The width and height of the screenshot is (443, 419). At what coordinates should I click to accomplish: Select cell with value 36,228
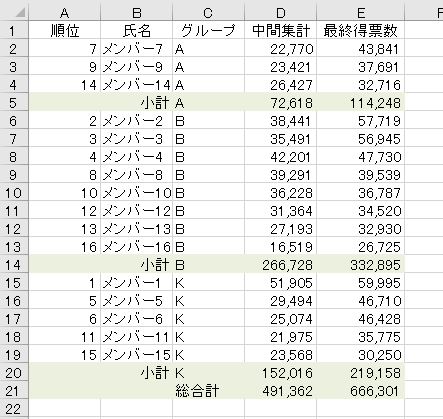pos(280,193)
